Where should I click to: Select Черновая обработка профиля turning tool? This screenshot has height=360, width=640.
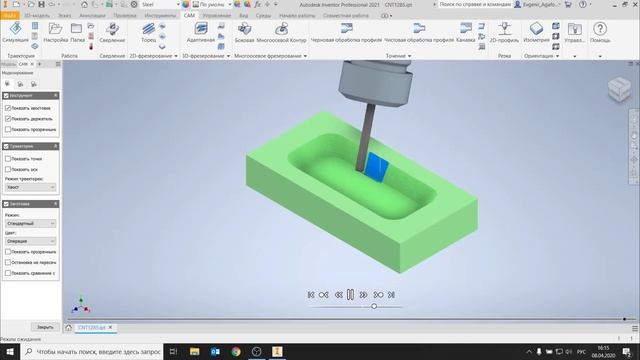coord(346,29)
